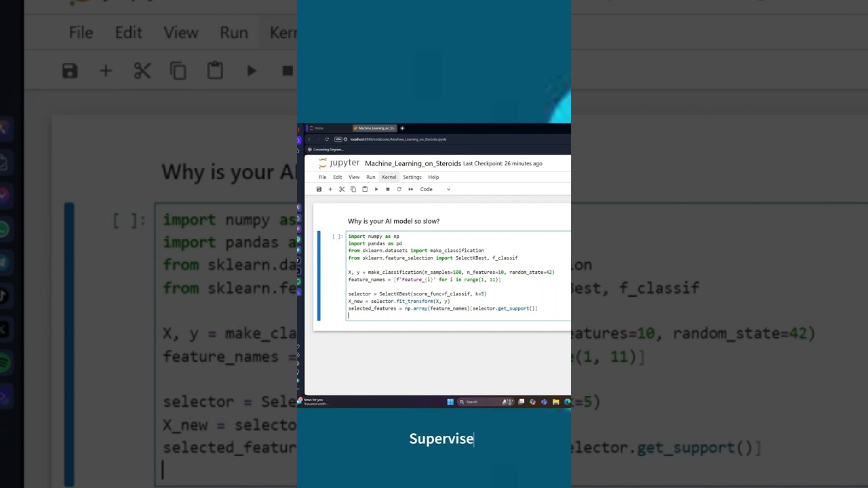Open Microsoft Teams from the taskbar
Screen dimensions: 868x488
544,402
